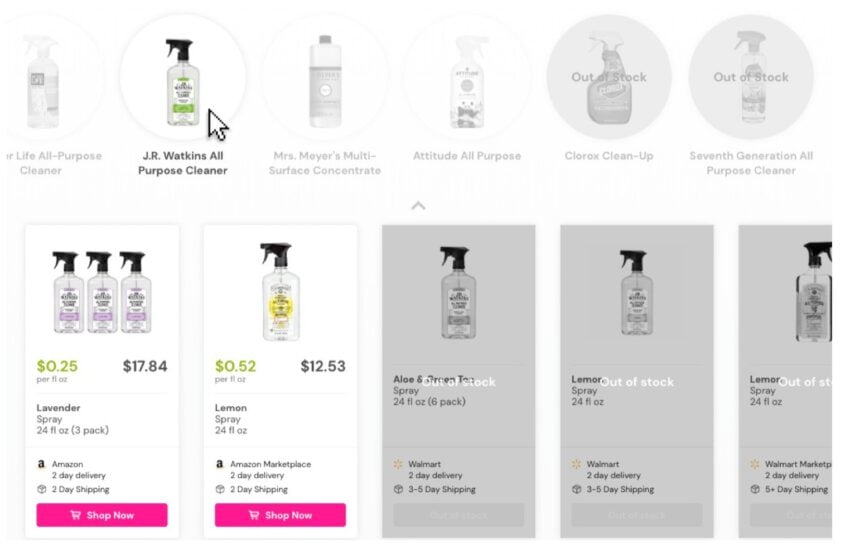850x548 pixels.
Task: Open Lavender three-bottle product image
Action: pyautogui.click(x=102, y=292)
